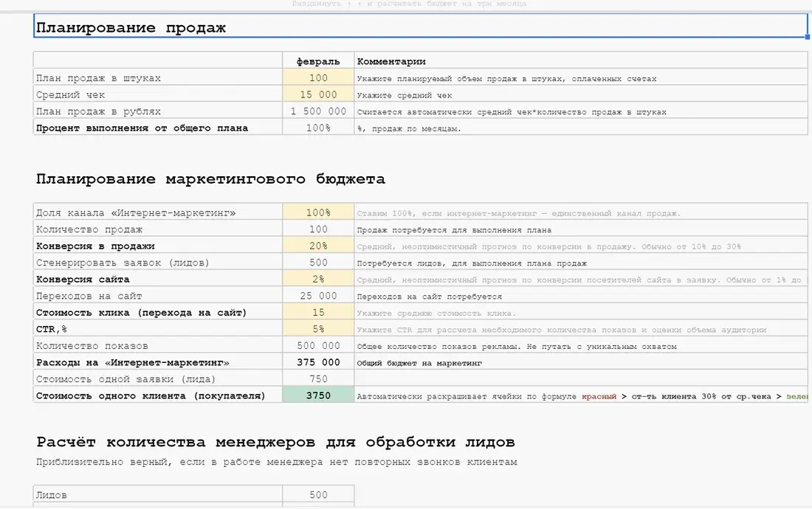This screenshot has height=509, width=812.
Task: Select the 'Лидов' row label
Action: (51, 495)
